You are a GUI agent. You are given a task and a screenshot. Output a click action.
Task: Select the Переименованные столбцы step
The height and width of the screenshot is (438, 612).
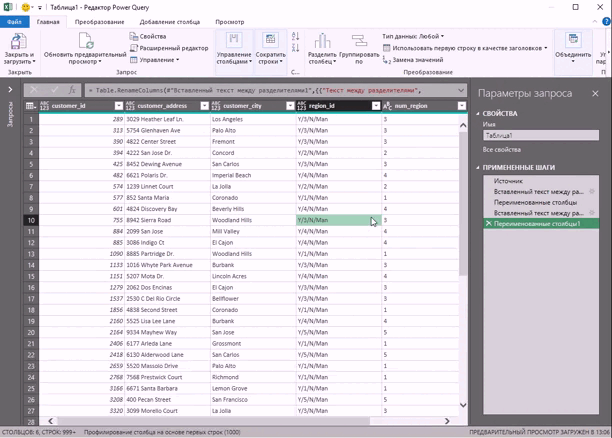coord(541,202)
